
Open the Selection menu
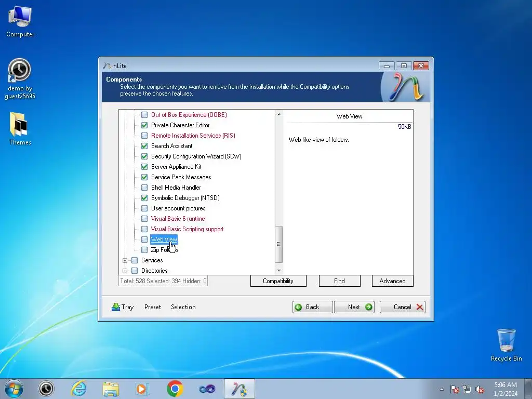click(x=183, y=307)
